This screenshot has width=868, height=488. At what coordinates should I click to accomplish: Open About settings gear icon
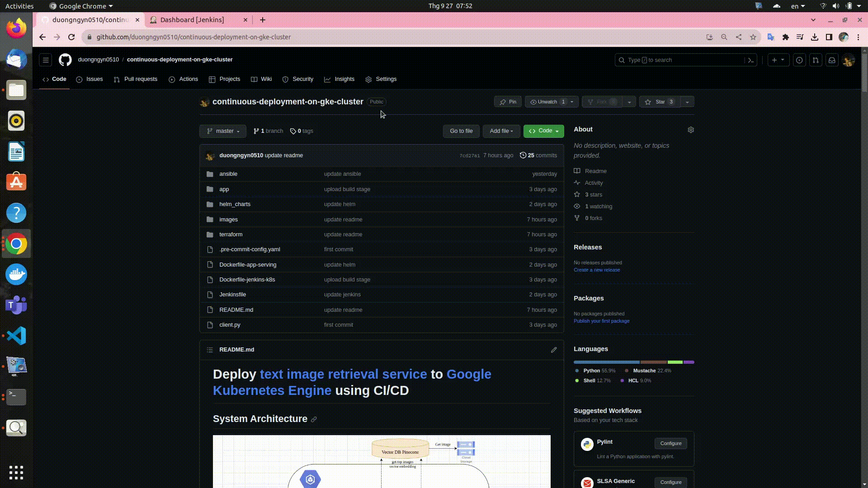pyautogui.click(x=691, y=130)
